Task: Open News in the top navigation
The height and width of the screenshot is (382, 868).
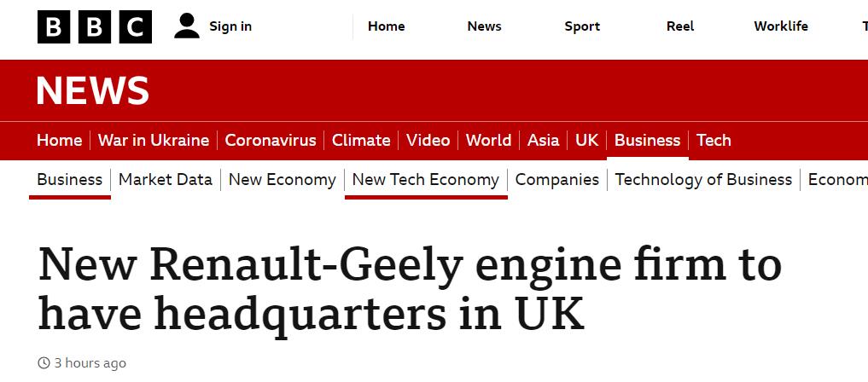Action: point(484,26)
